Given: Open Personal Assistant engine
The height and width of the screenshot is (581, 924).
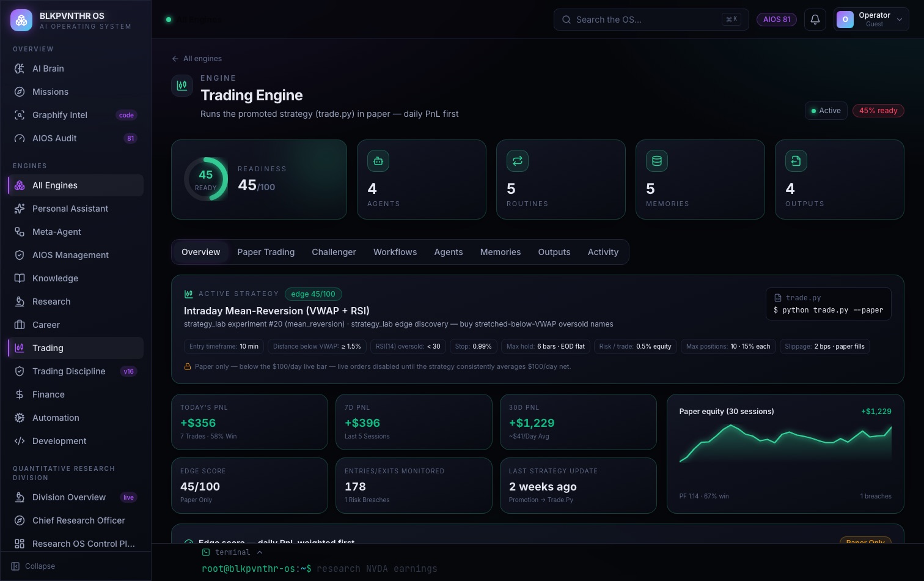Looking at the screenshot, I should click(76, 209).
